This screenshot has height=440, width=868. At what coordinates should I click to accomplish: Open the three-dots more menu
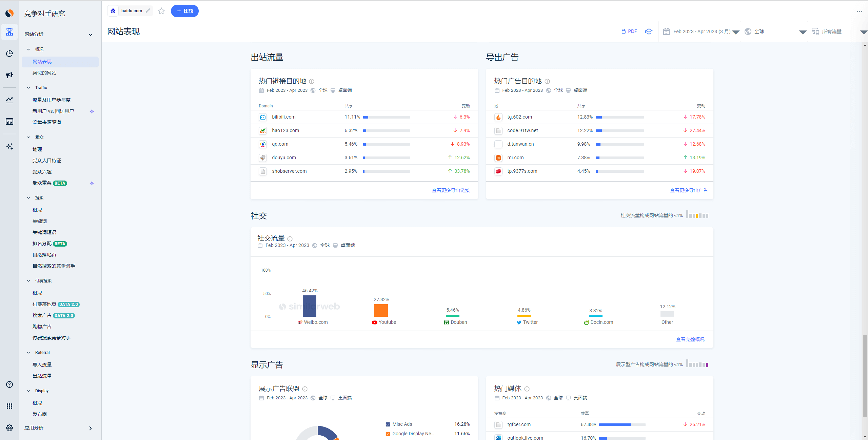(859, 12)
